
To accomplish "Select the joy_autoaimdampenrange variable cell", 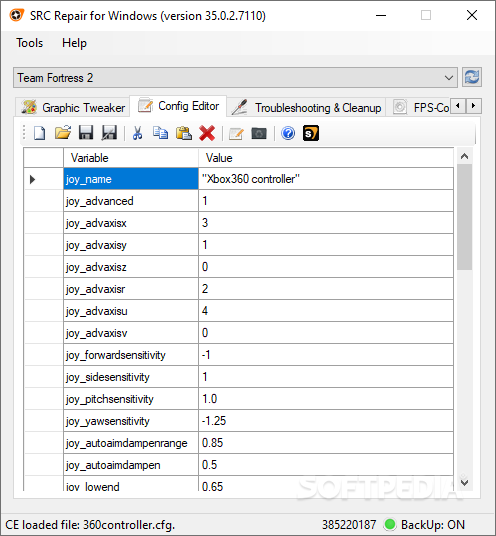I will pyautogui.click(x=131, y=443).
